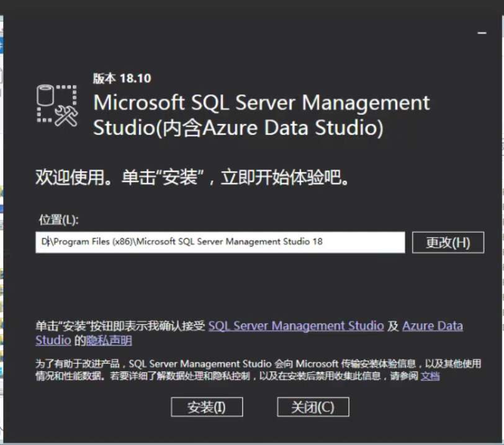Screen dimensions: 504x445
Task: Click the 安装(I) install button
Action: tap(207, 407)
